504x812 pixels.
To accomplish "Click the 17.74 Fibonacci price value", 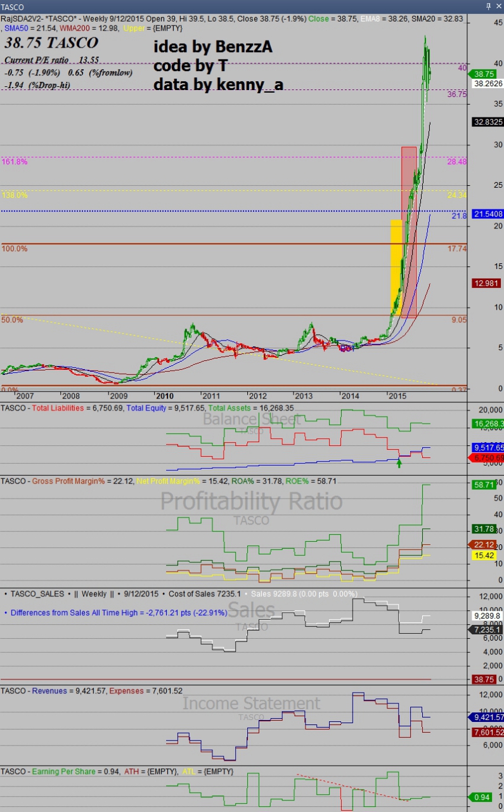I will pos(456,249).
